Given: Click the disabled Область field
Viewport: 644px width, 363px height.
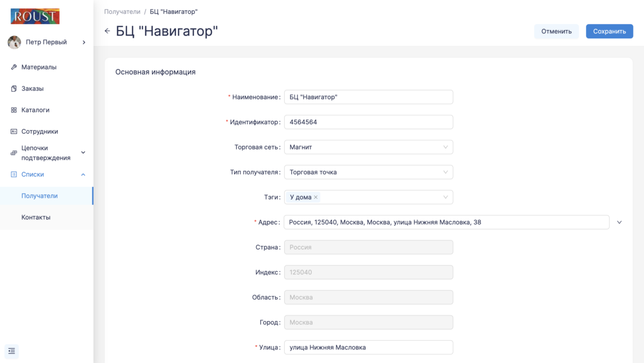Looking at the screenshot, I should click(369, 297).
